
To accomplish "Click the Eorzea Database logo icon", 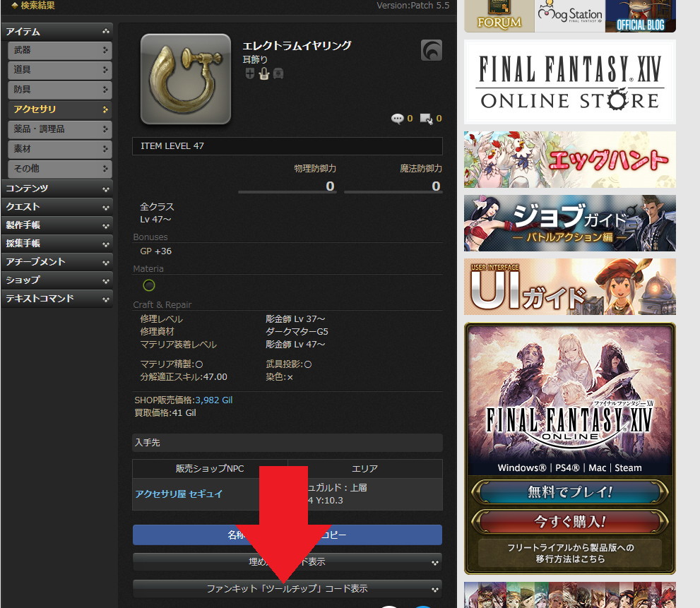I will pos(431,50).
